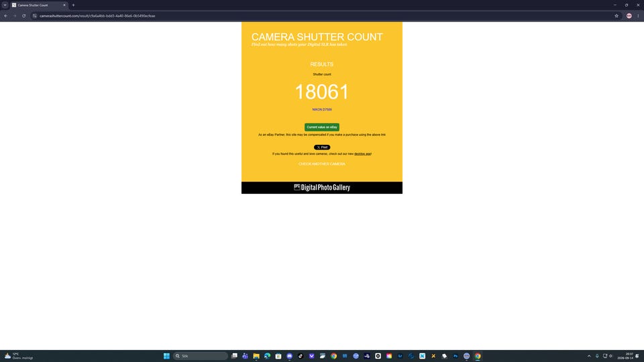This screenshot has height=362, width=644.
Task: Launch Photoshop from the taskbar
Action: 455,356
